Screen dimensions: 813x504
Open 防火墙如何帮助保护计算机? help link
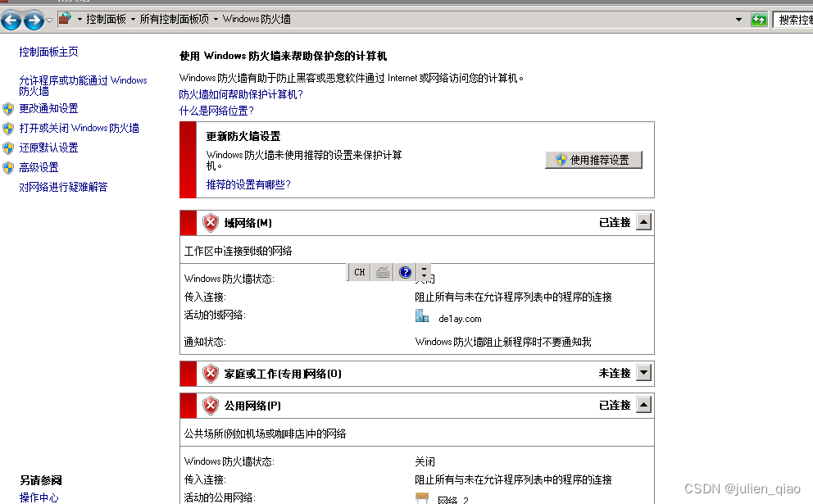click(x=241, y=94)
